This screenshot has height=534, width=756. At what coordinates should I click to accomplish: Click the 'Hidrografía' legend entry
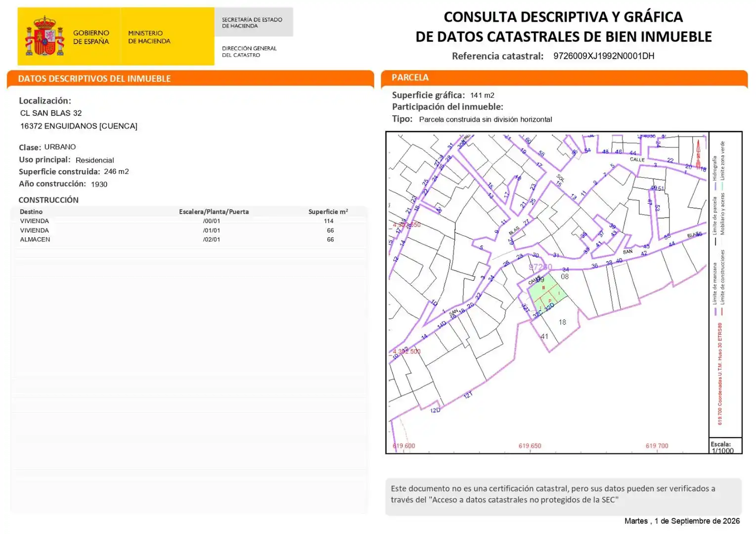(x=715, y=173)
